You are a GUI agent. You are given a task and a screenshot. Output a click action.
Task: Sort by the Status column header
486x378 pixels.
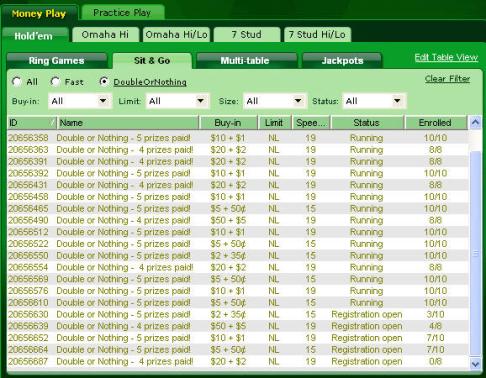(367, 123)
